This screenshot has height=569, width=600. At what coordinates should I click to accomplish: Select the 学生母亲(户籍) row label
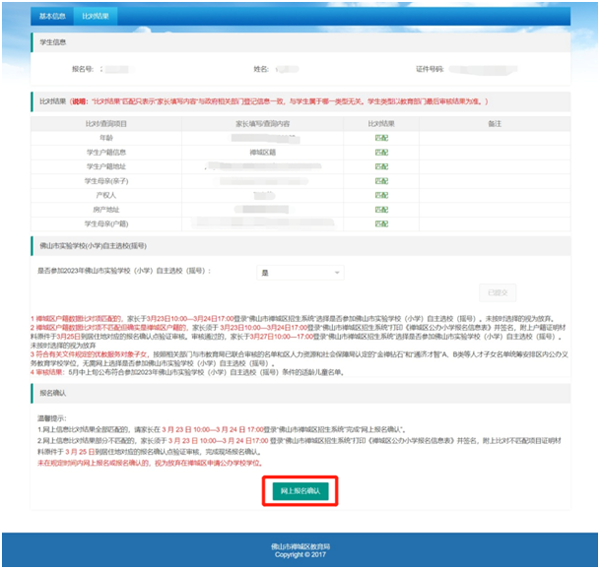106,224
